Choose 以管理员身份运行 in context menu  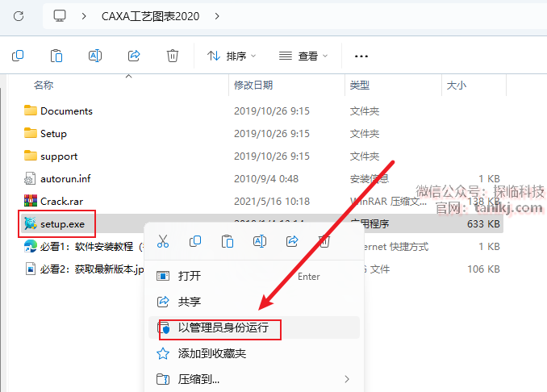(254, 327)
